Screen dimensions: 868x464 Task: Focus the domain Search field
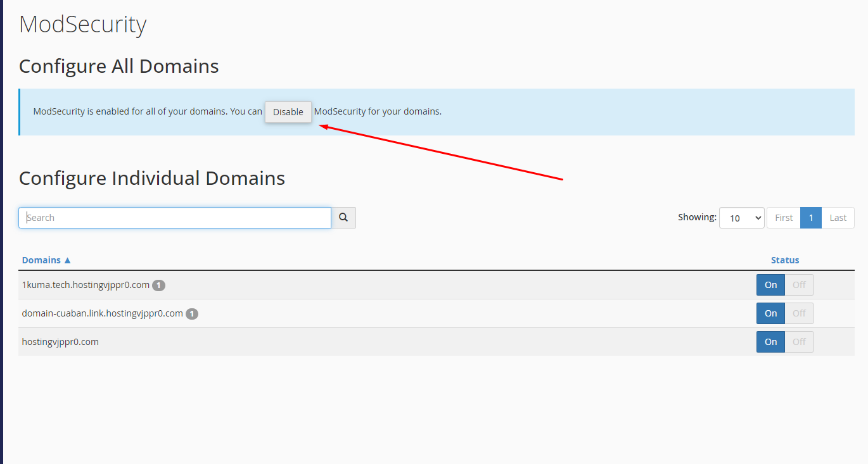click(x=175, y=218)
